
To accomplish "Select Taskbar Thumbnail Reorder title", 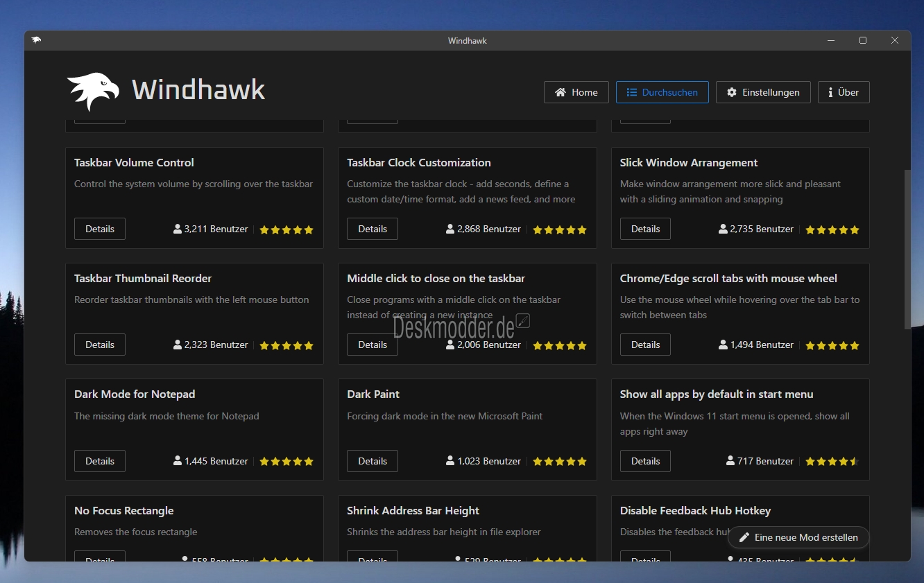I will pos(143,279).
